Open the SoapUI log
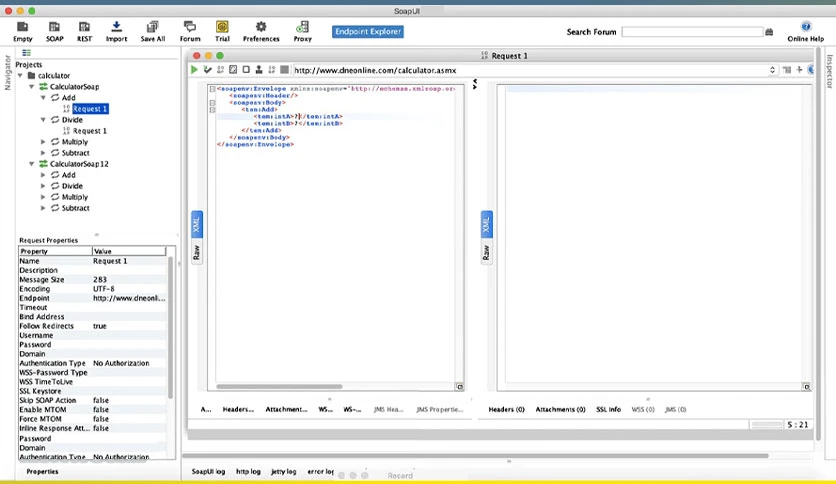This screenshot has height=484, width=836. (x=208, y=472)
